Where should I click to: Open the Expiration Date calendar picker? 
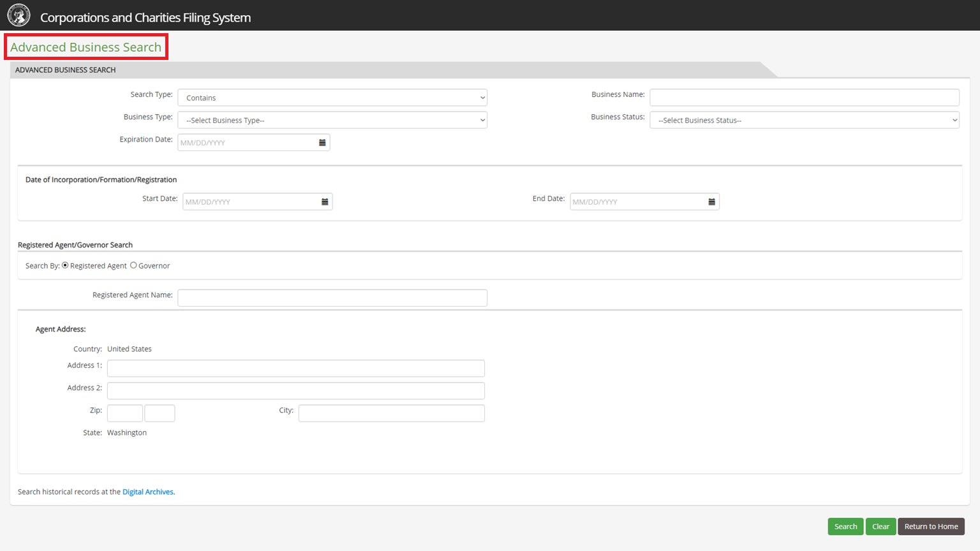pyautogui.click(x=322, y=143)
